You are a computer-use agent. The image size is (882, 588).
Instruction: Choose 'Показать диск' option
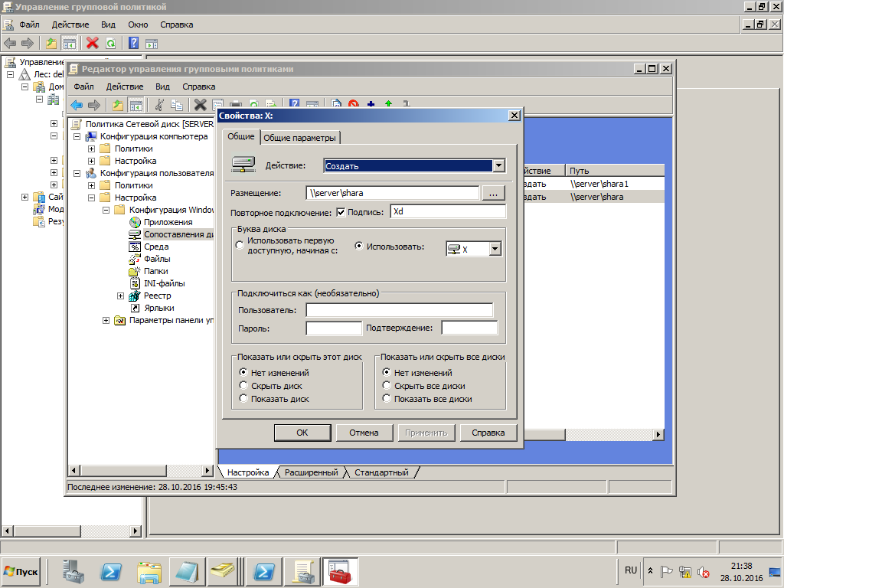pos(243,398)
